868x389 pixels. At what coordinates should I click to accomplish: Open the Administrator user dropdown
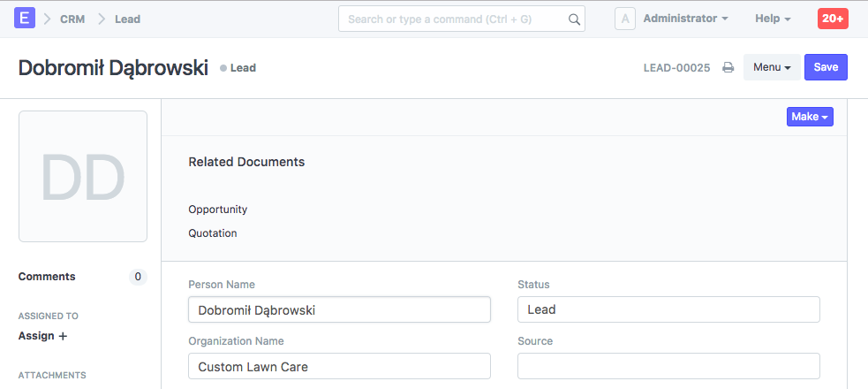(x=685, y=19)
